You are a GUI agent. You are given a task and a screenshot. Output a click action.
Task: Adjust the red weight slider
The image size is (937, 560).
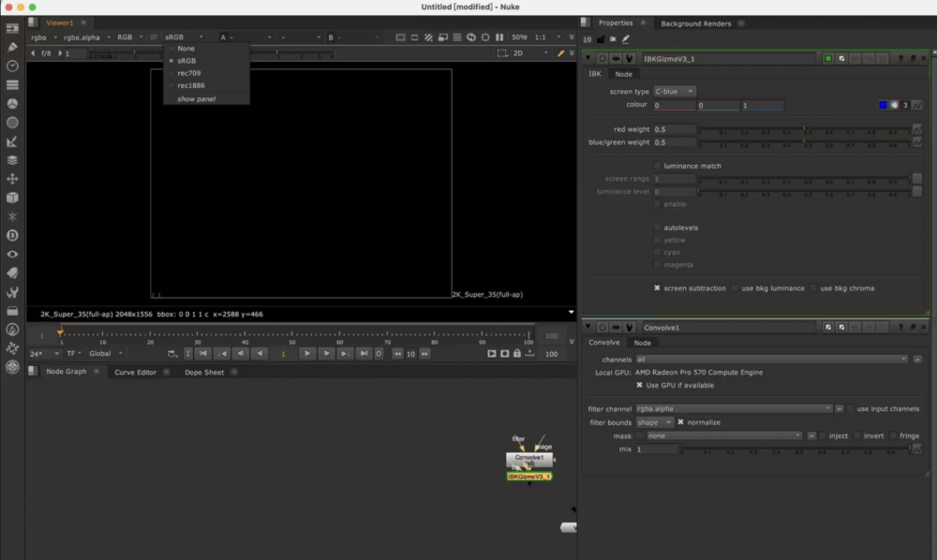804,129
